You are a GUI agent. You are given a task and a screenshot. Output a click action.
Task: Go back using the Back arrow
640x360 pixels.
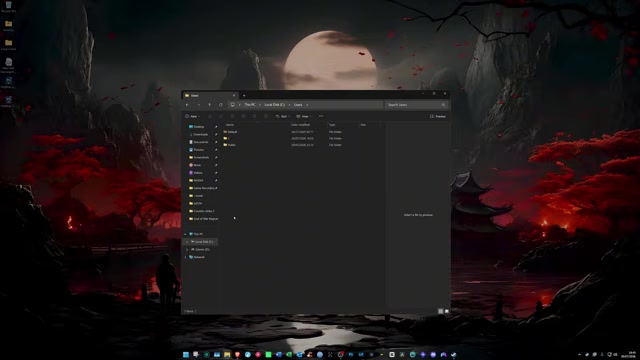click(187, 105)
